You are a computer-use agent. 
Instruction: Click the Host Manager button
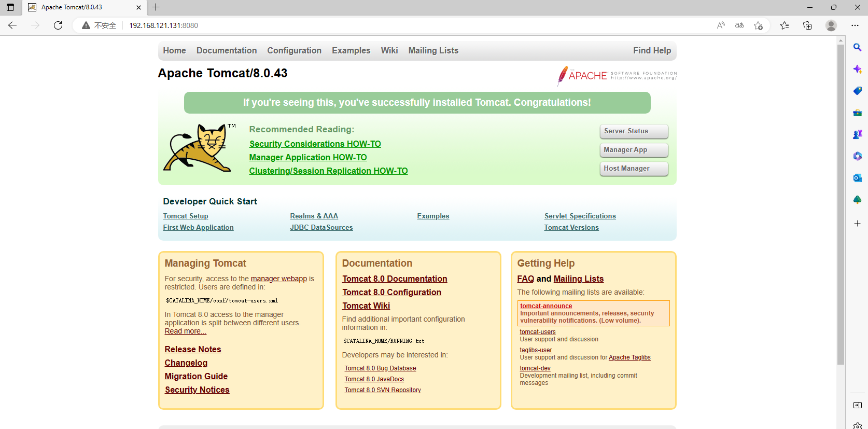click(634, 169)
